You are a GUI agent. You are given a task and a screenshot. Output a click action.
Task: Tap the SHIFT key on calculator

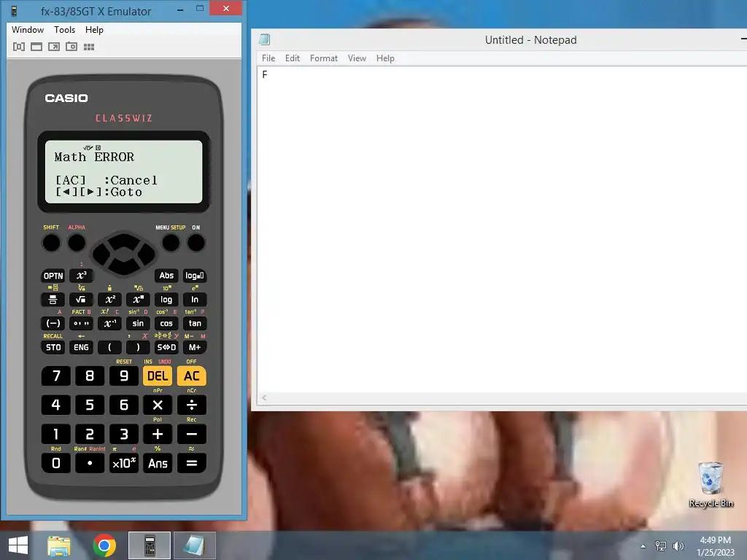[52, 243]
